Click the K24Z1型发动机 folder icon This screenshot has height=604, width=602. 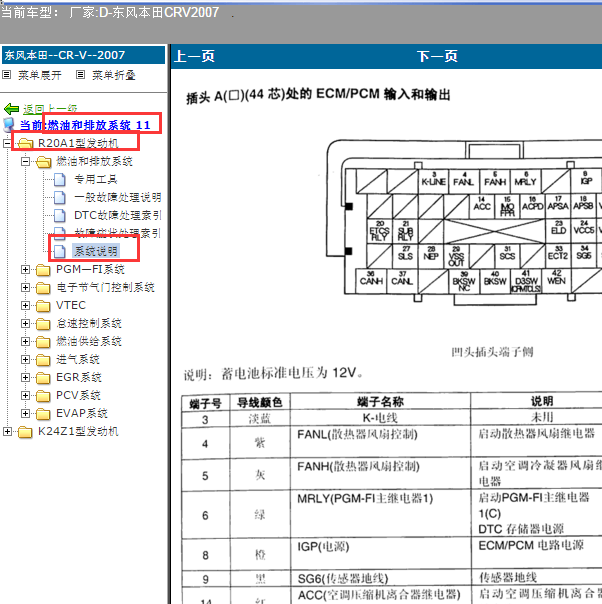point(25,432)
